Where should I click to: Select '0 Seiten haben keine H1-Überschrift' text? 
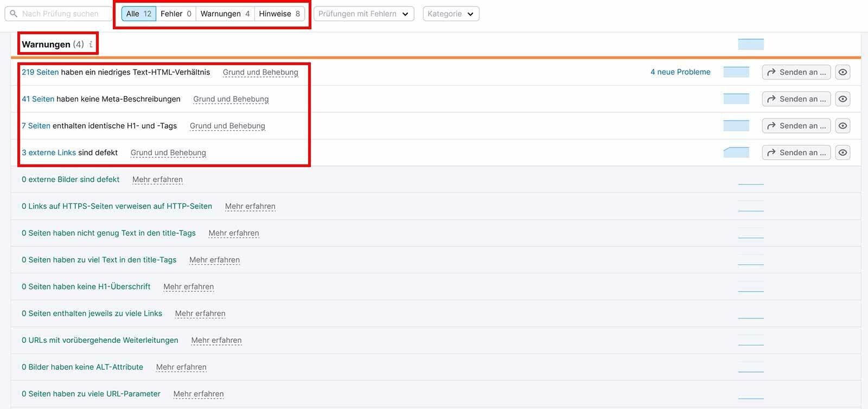pos(86,287)
